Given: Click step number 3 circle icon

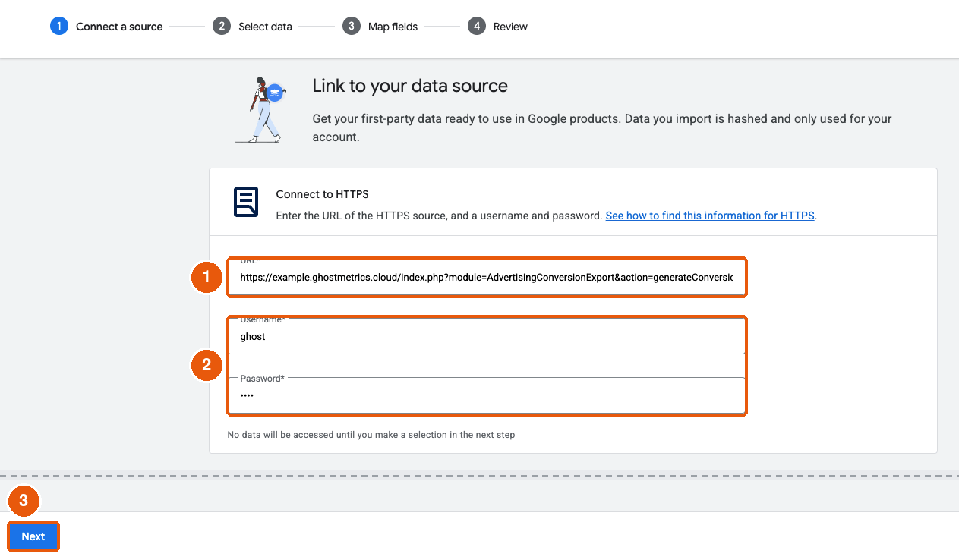Looking at the screenshot, I should click(x=351, y=27).
